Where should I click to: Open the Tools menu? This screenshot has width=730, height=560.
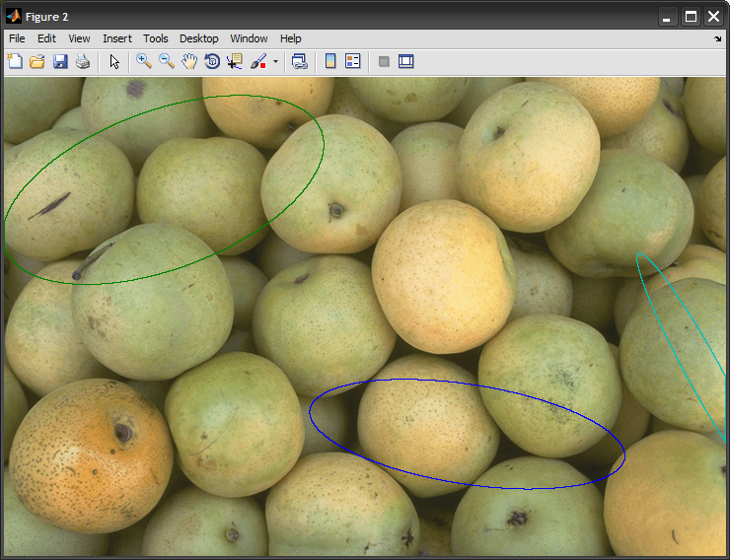[x=156, y=38]
